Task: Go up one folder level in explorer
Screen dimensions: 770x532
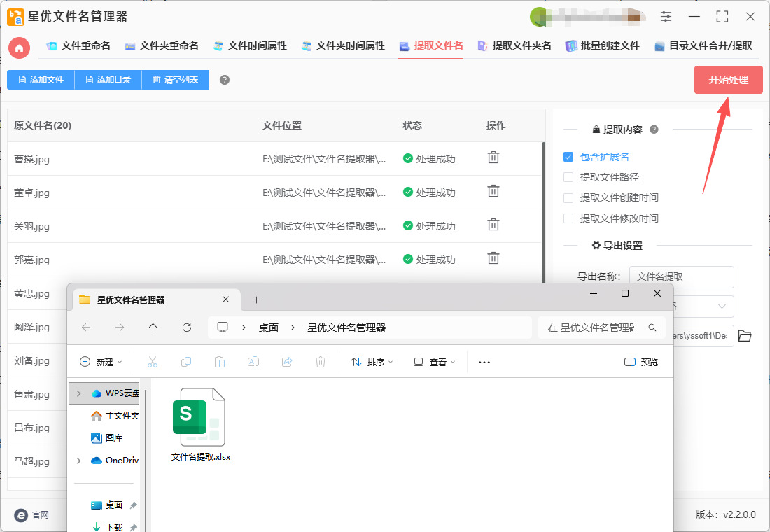Action: (x=153, y=328)
